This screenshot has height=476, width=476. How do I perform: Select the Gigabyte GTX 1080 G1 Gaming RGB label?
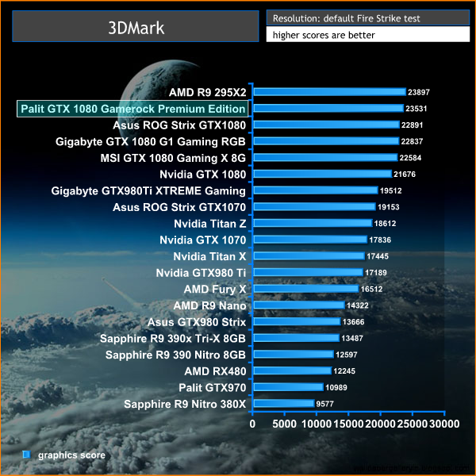point(151,142)
